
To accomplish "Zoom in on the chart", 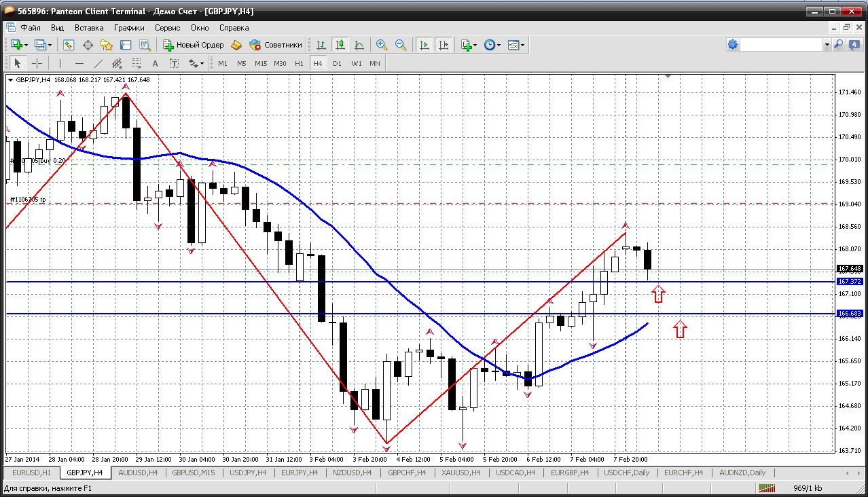I will pyautogui.click(x=382, y=45).
